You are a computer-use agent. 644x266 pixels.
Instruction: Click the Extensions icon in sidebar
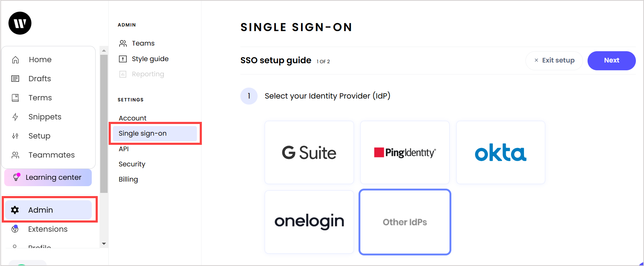15,229
